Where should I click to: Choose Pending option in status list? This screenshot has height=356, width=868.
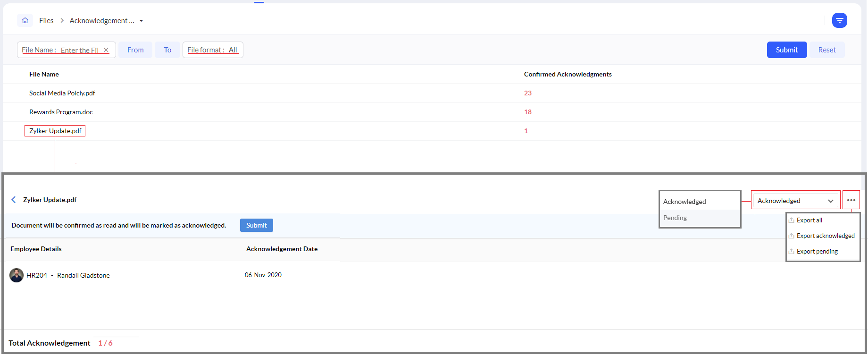coord(700,218)
